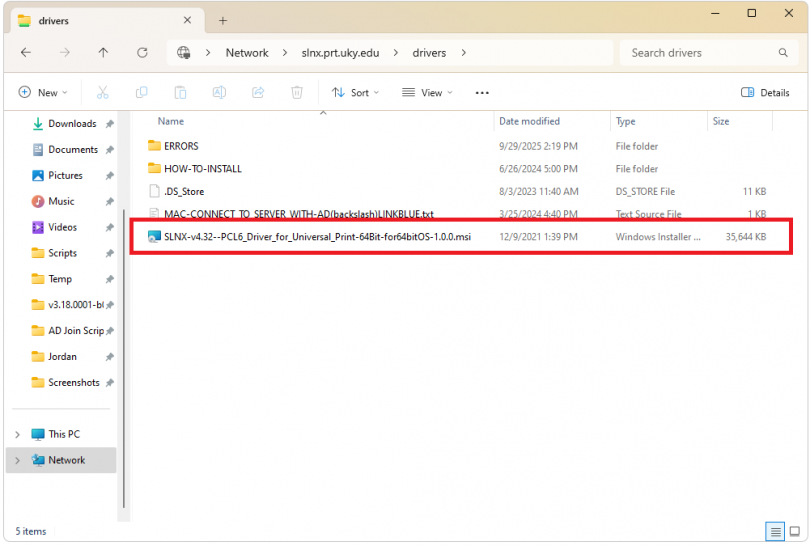Add a new tab with plus button
Viewport: 810px width, 546px height.
(x=223, y=20)
